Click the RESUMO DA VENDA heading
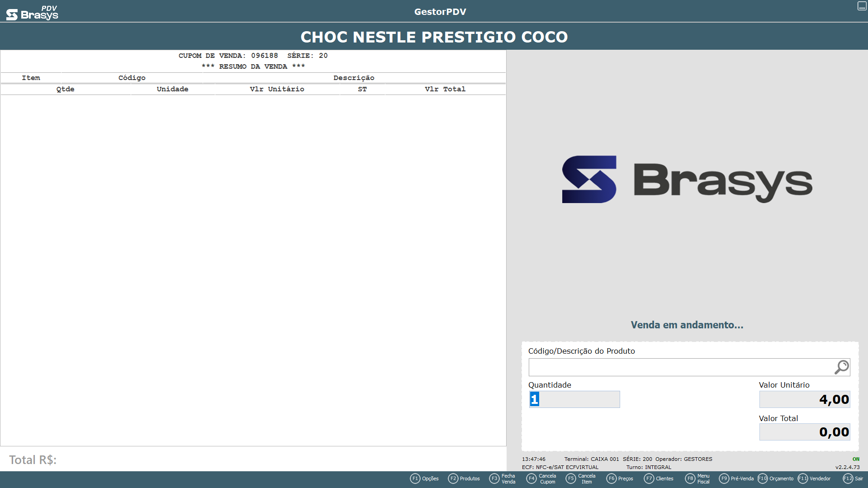This screenshot has height=488, width=868. pos(253,66)
